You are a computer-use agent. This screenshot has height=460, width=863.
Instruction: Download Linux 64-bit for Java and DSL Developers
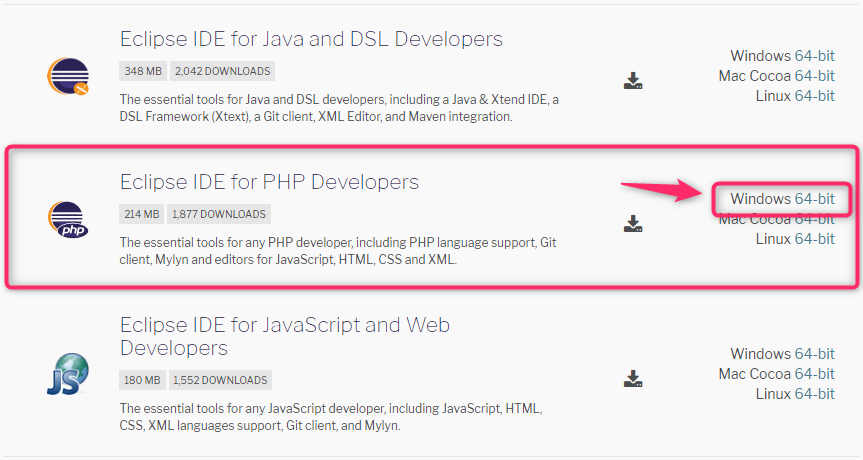pos(815,96)
